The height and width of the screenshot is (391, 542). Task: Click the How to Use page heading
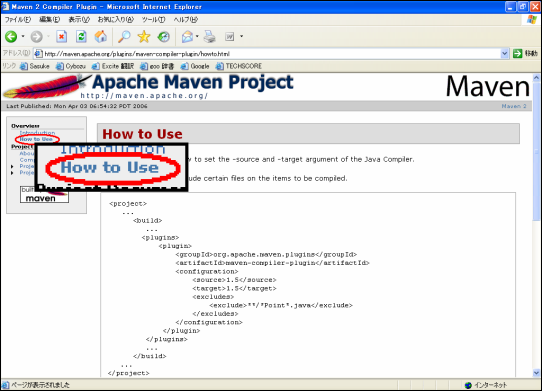(142, 134)
